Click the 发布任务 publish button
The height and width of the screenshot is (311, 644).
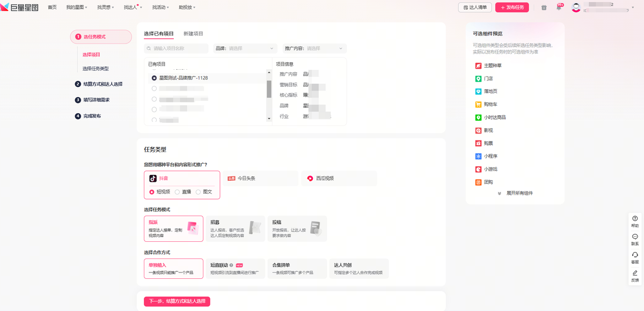(x=512, y=8)
